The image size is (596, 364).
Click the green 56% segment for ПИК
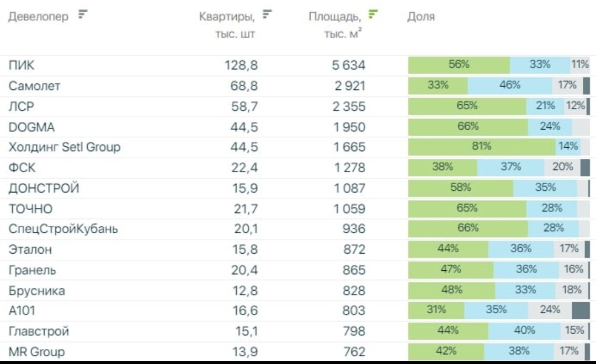coord(459,65)
